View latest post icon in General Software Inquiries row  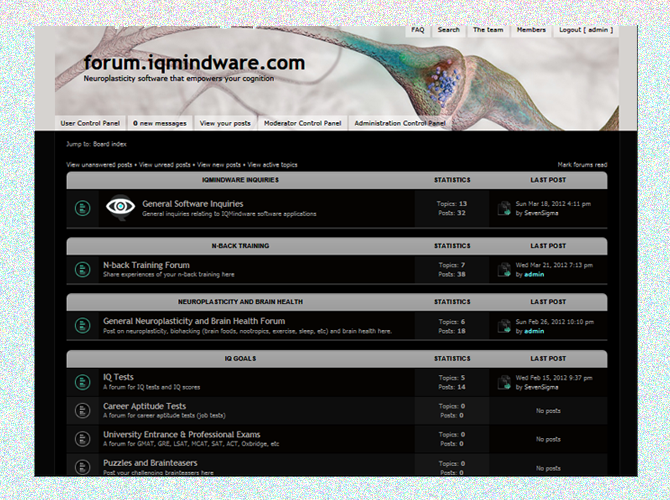pyautogui.click(x=505, y=209)
